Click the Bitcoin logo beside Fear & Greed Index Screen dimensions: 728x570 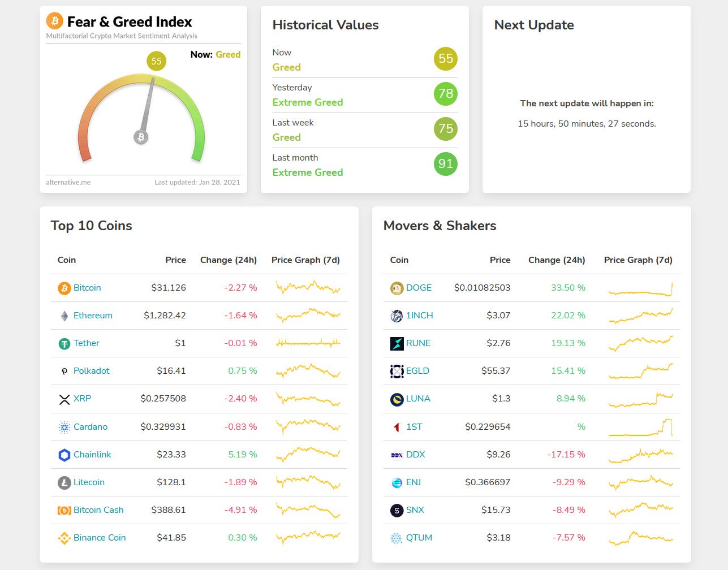click(x=54, y=21)
